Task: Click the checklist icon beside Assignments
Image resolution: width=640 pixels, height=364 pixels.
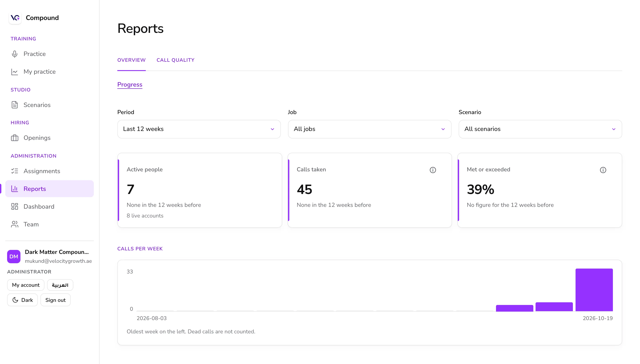Action: tap(14, 171)
